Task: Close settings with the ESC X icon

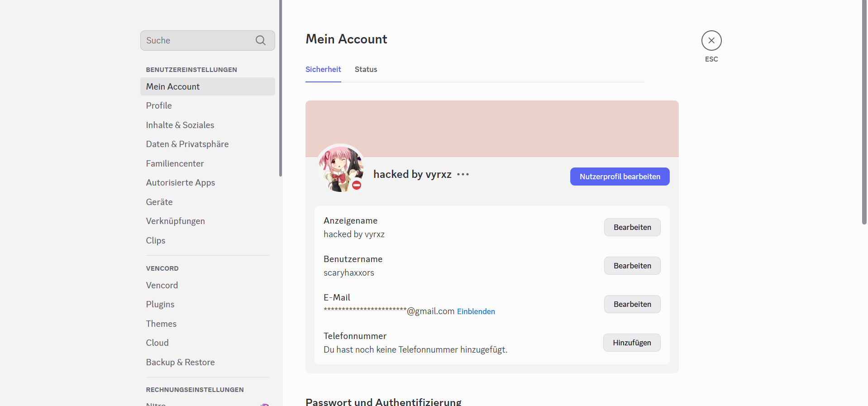Action: [x=711, y=40]
